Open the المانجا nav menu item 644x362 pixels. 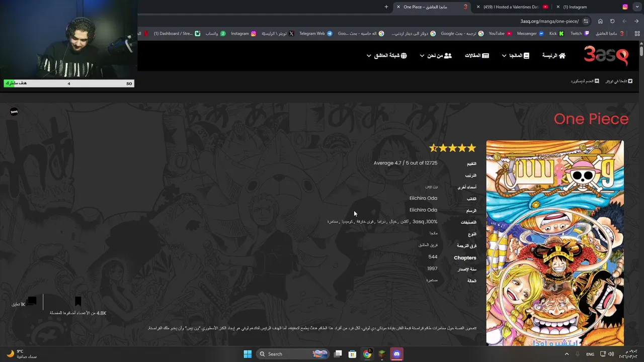tap(519, 56)
